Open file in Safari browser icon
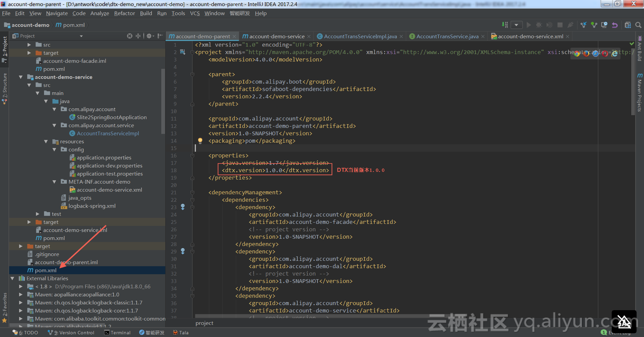 pyautogui.click(x=596, y=54)
